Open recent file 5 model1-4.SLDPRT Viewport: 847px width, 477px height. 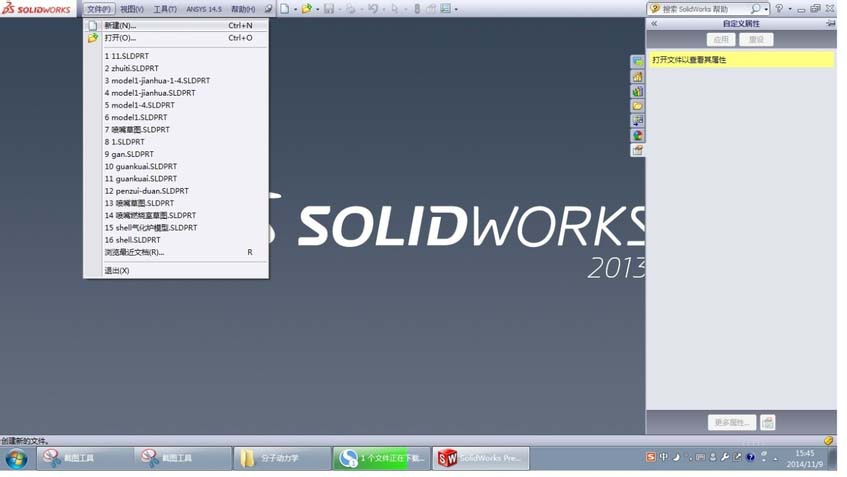[176, 105]
